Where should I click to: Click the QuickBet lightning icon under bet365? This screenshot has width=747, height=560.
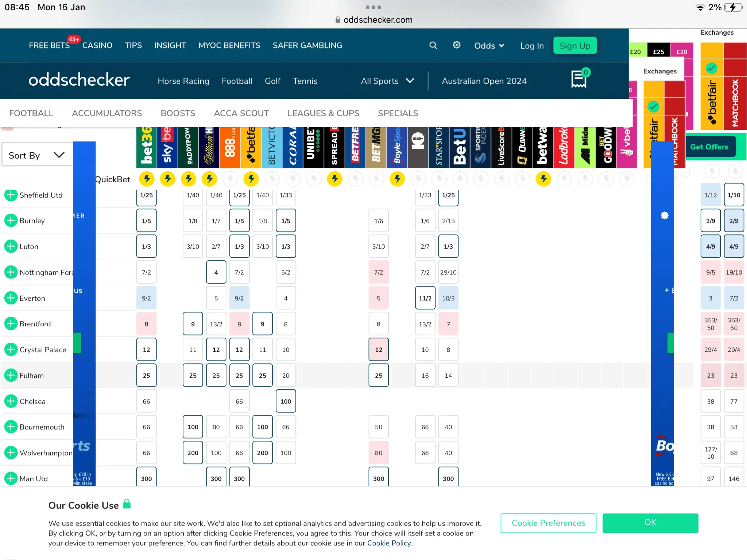147,179
